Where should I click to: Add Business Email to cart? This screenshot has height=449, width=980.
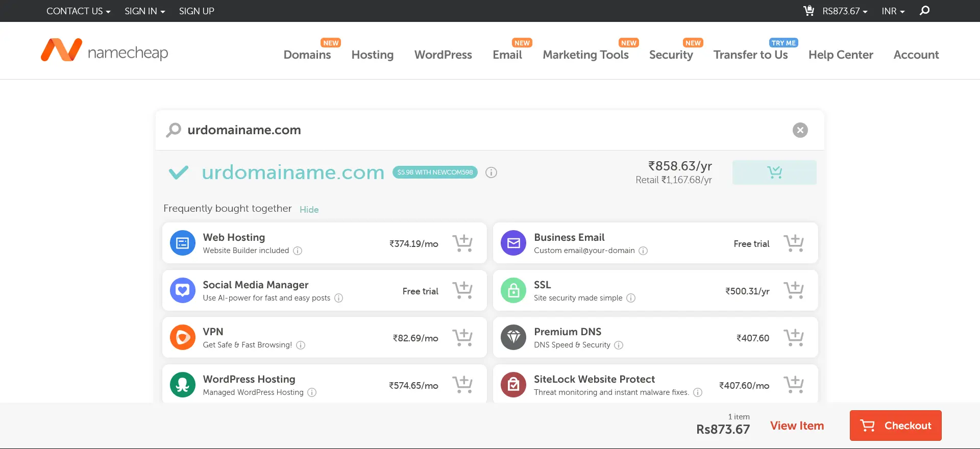pyautogui.click(x=794, y=243)
